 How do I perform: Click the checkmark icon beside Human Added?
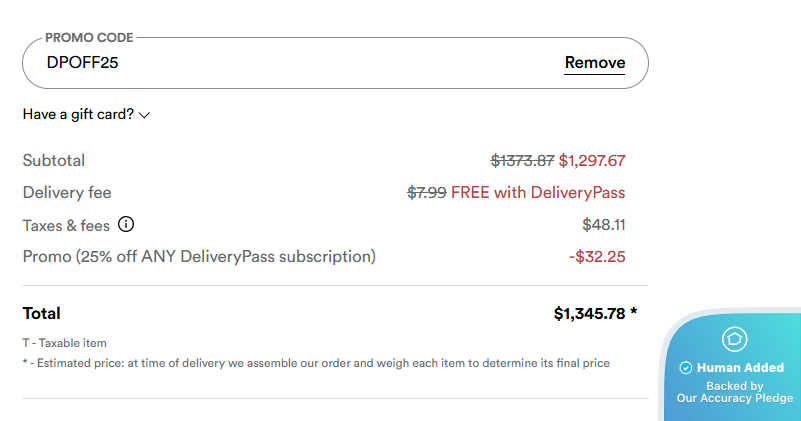685,368
